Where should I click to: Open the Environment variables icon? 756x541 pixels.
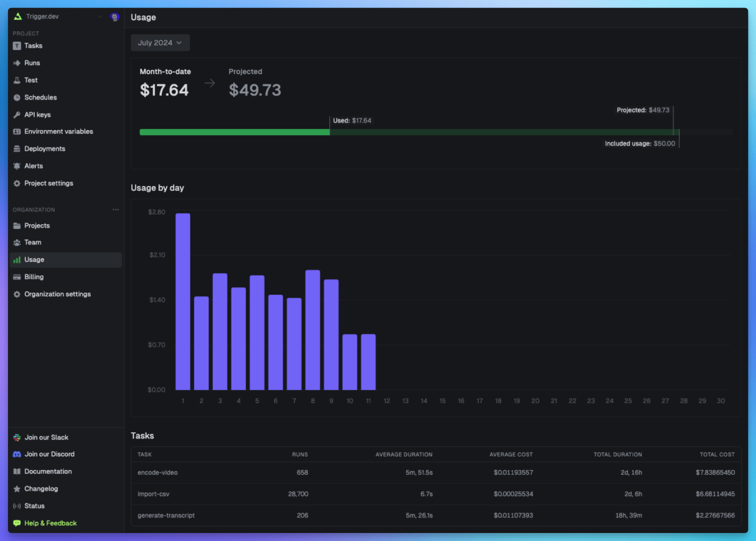point(16,131)
